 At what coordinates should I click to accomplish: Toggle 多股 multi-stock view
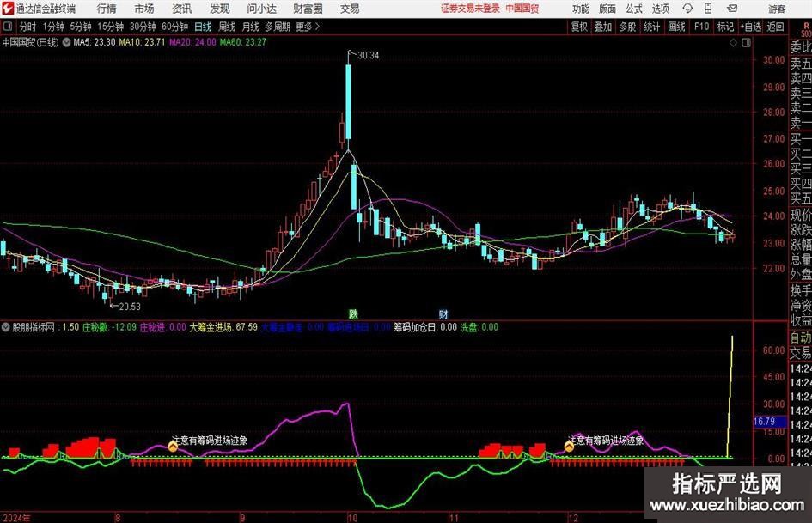point(627,27)
